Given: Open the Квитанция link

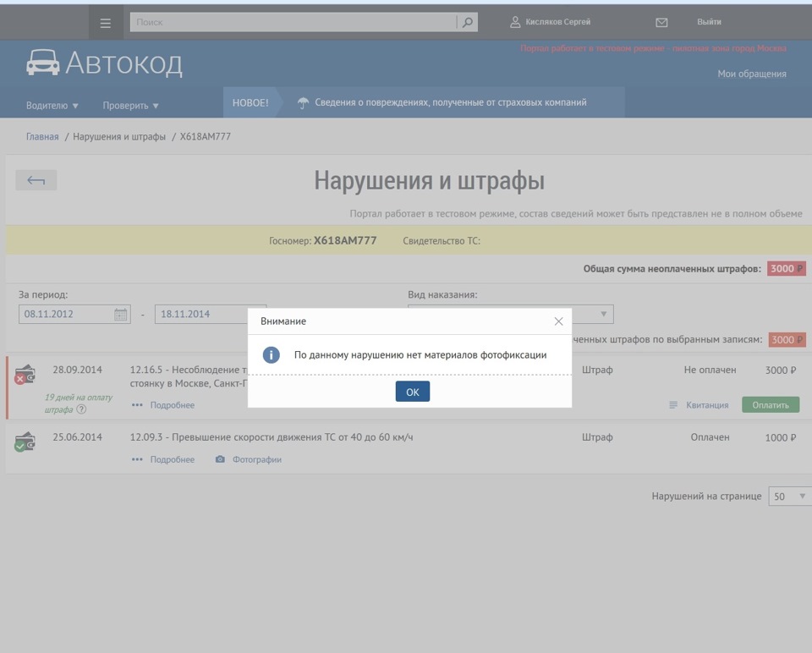Looking at the screenshot, I should [706, 405].
